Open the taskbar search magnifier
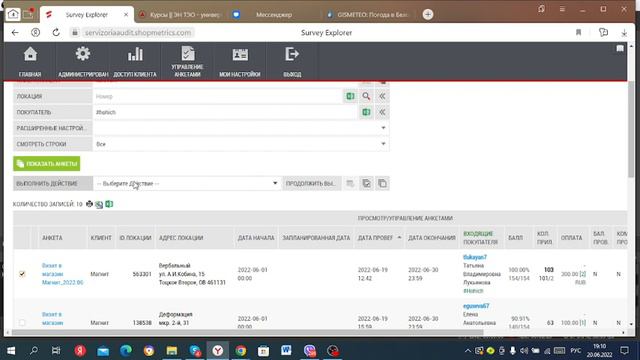640x360 pixels. click(34, 350)
